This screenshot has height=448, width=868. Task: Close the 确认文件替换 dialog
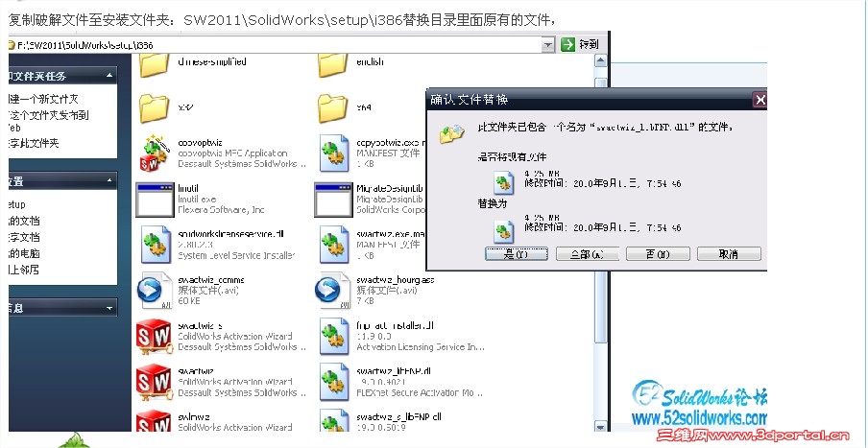pyautogui.click(x=760, y=100)
